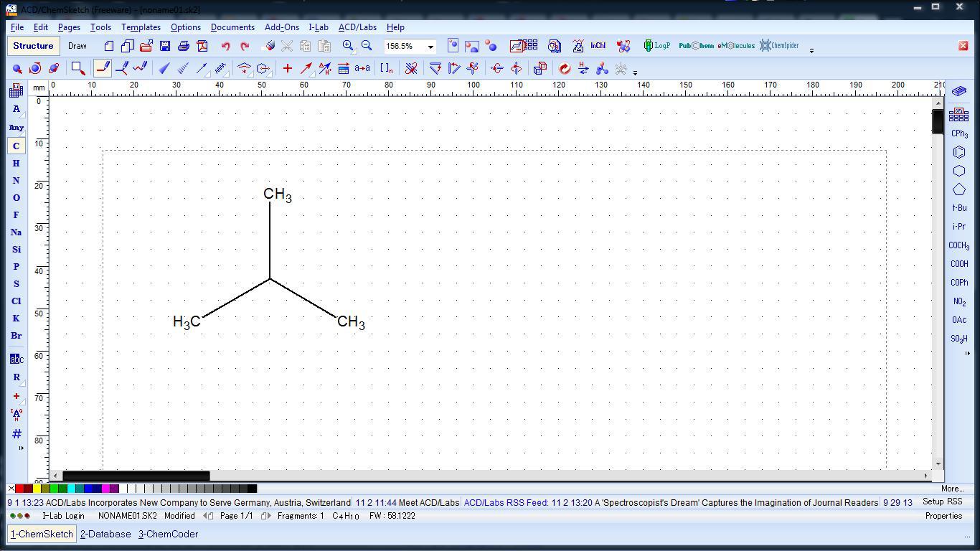Open the Add-Ons menu
This screenshot has height=551, width=980.
[x=282, y=27]
